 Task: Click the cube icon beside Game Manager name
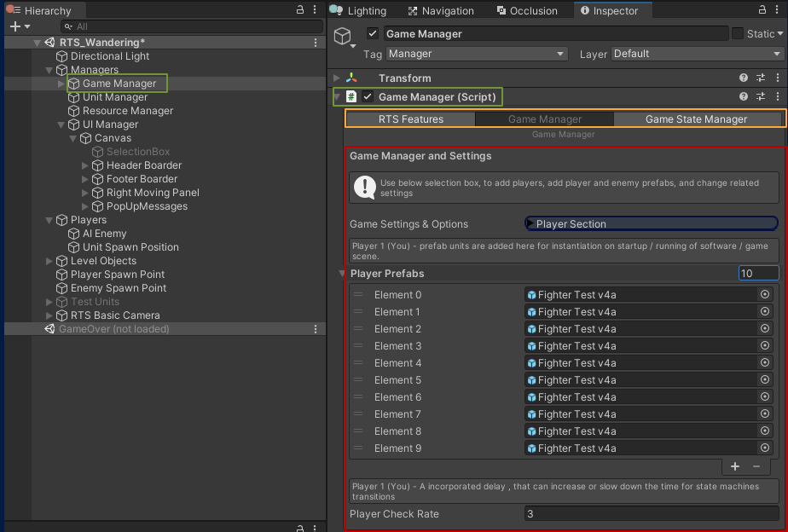tap(345, 34)
